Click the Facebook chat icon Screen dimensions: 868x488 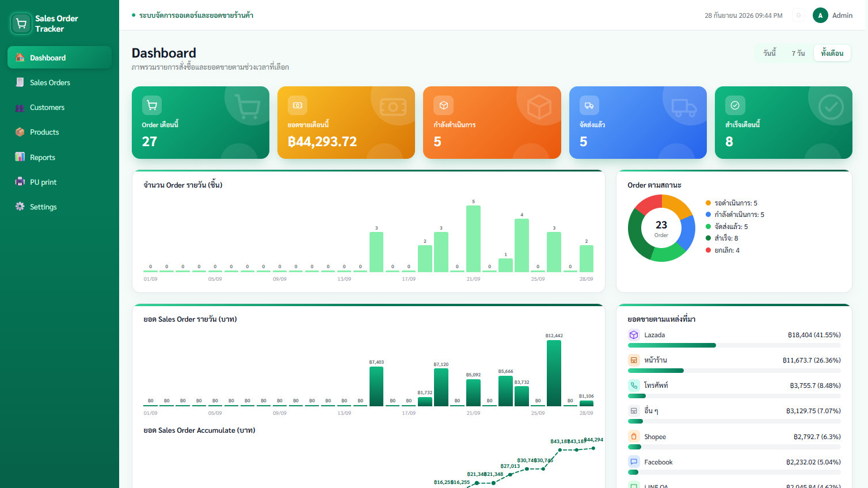click(634, 462)
